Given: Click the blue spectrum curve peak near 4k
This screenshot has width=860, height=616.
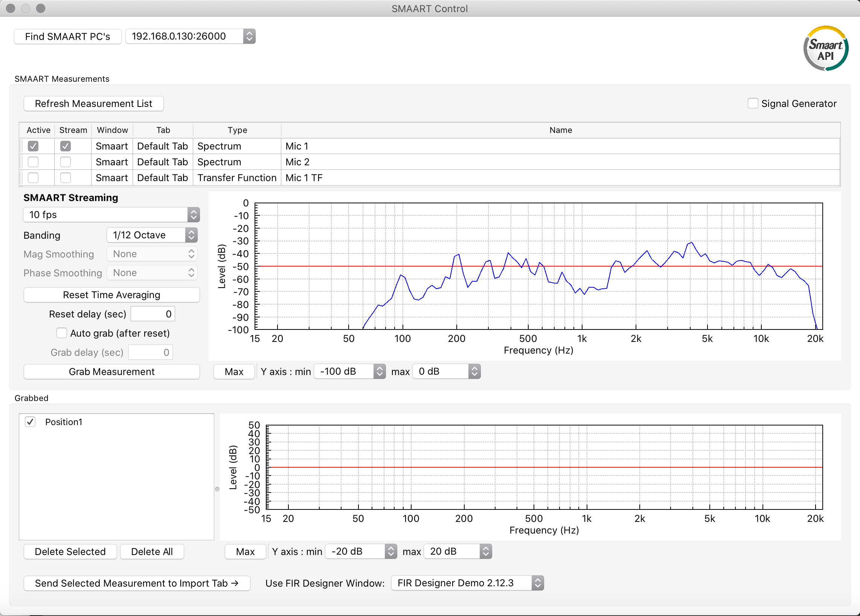Looking at the screenshot, I should [692, 242].
